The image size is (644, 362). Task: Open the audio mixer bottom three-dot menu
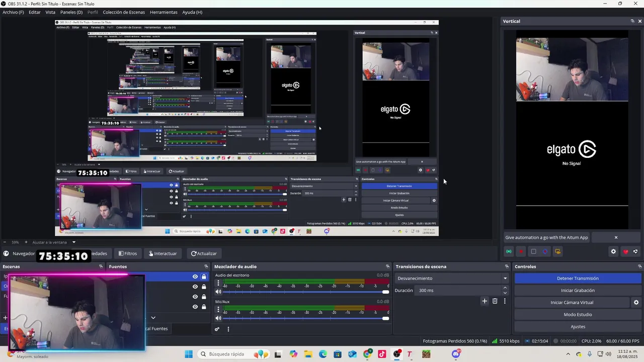(x=228, y=329)
